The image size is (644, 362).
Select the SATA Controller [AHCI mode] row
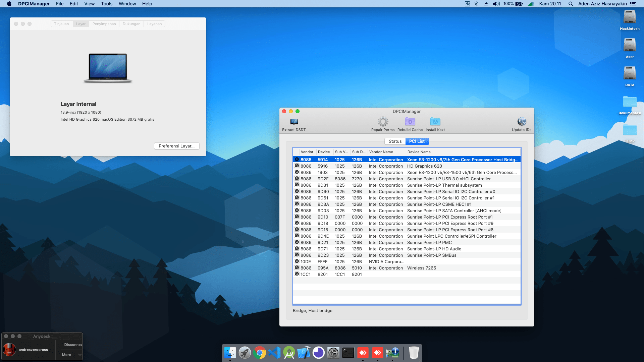point(407,210)
